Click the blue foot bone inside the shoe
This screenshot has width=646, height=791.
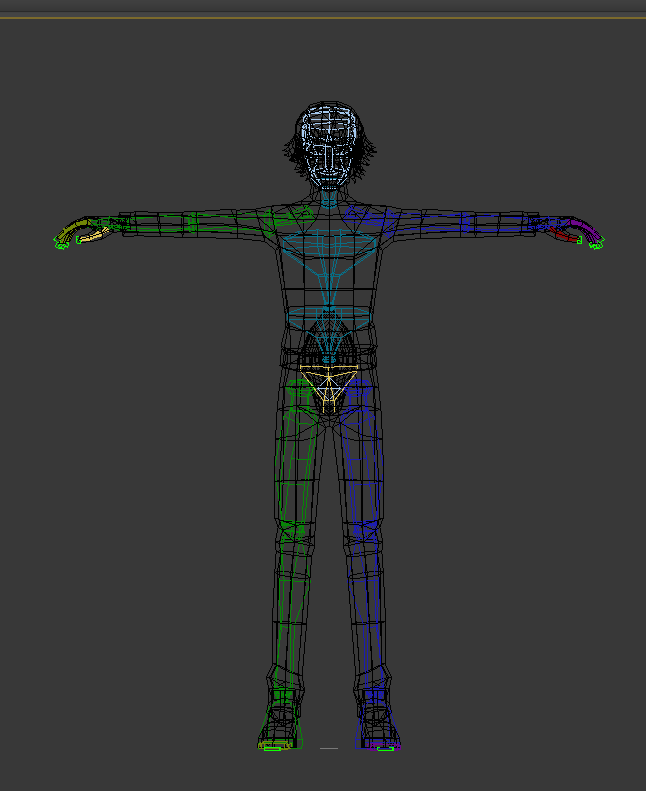tap(377, 719)
